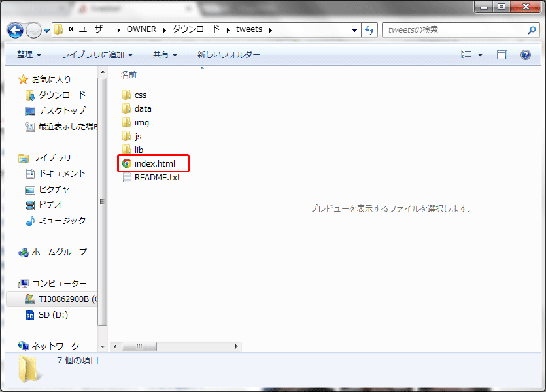Refresh the folder view
Screen dimensions: 546x392
[x=369, y=30]
